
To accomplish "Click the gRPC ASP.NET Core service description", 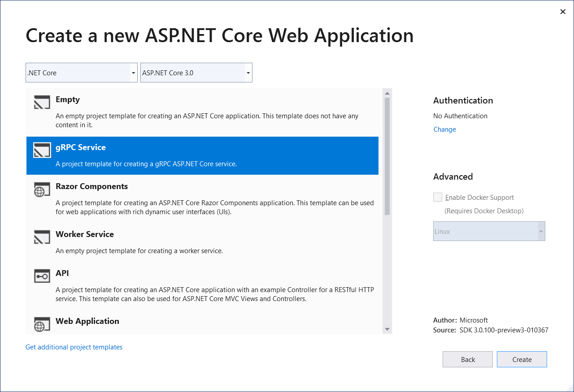I will point(146,164).
